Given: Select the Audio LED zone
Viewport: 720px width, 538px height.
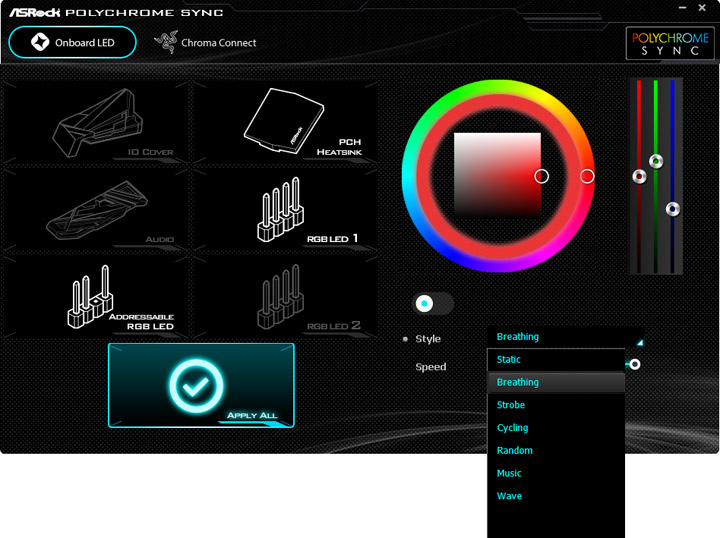Looking at the screenshot, I should pos(96,209).
